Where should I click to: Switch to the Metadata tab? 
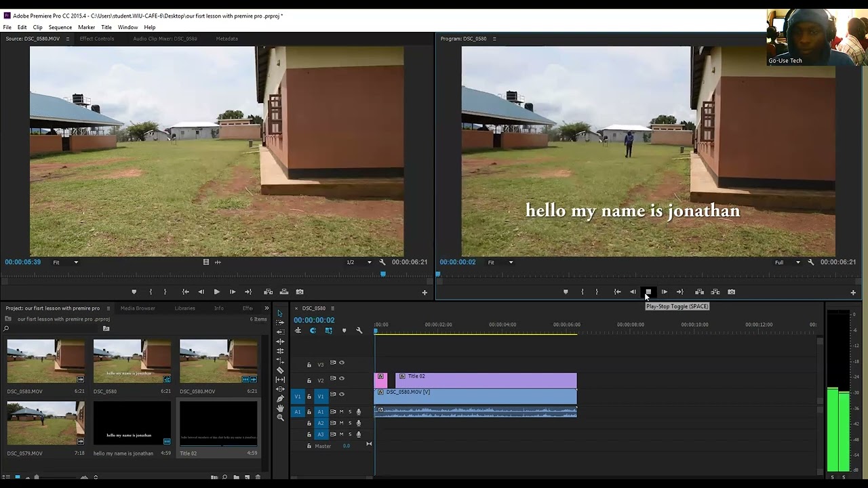[226, 39]
